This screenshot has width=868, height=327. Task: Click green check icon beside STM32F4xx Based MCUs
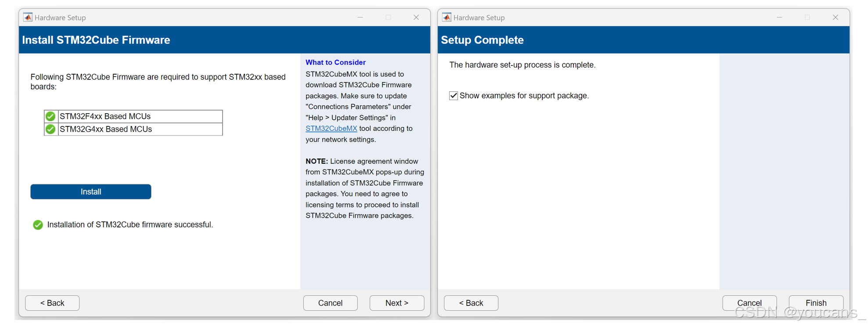click(x=50, y=116)
